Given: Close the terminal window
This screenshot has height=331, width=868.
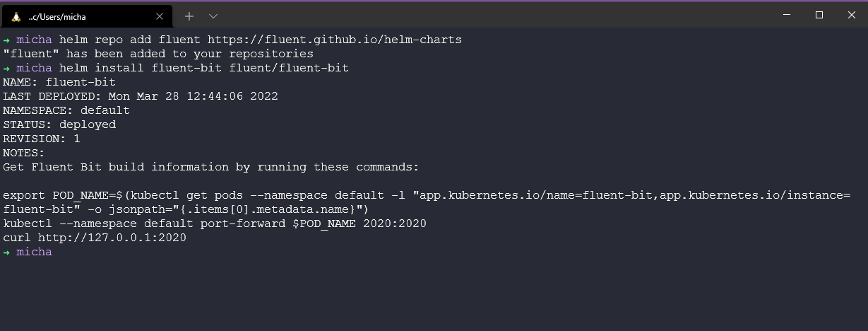Looking at the screenshot, I should [852, 15].
